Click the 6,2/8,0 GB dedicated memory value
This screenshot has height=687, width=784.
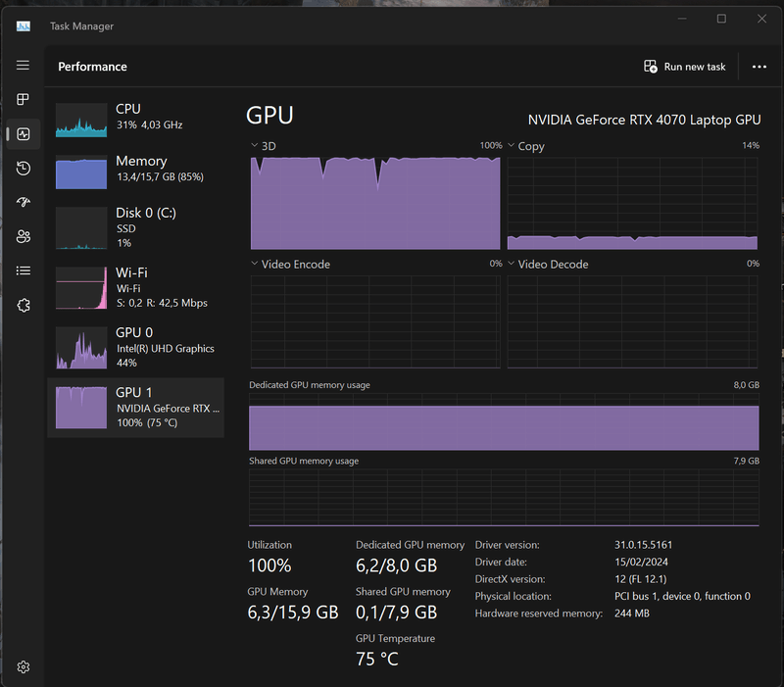pyautogui.click(x=397, y=565)
